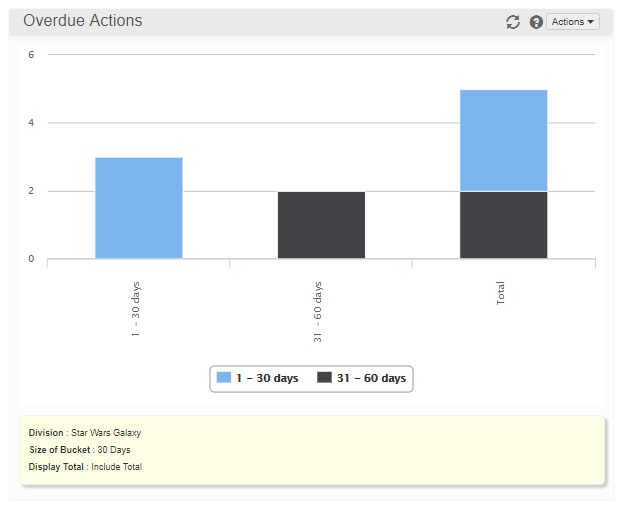Viewport: 625px width, 514px height.
Task: Click the dark legend swatch for 31 – 60 days
Action: (324, 378)
